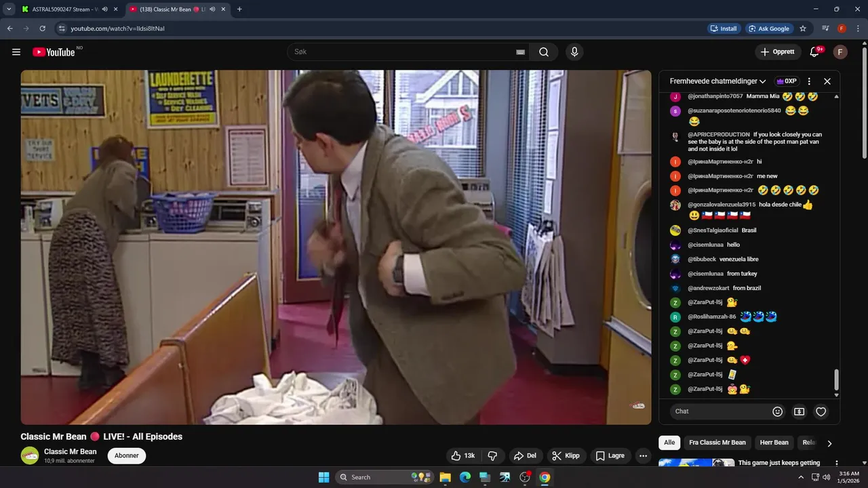Select Fra Classic Mr Bean chip

717,443
